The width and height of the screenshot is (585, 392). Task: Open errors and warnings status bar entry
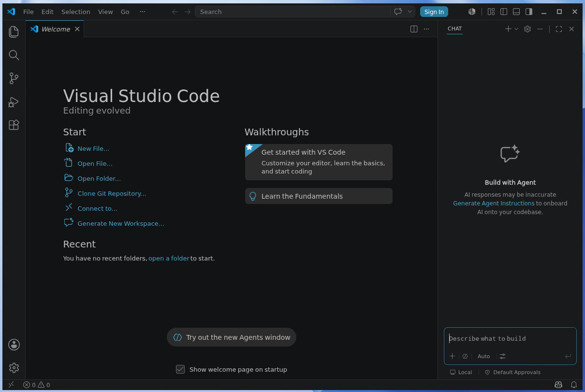(37, 385)
